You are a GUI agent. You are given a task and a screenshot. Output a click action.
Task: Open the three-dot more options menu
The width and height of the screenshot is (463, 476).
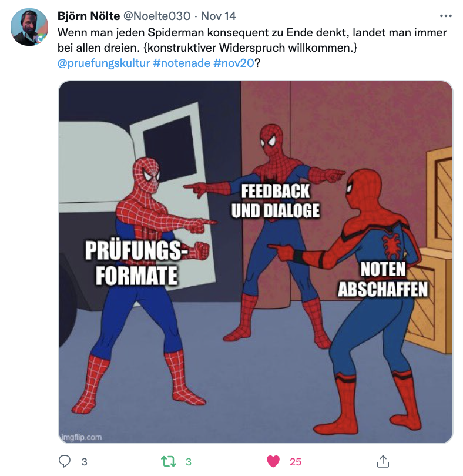click(x=446, y=16)
